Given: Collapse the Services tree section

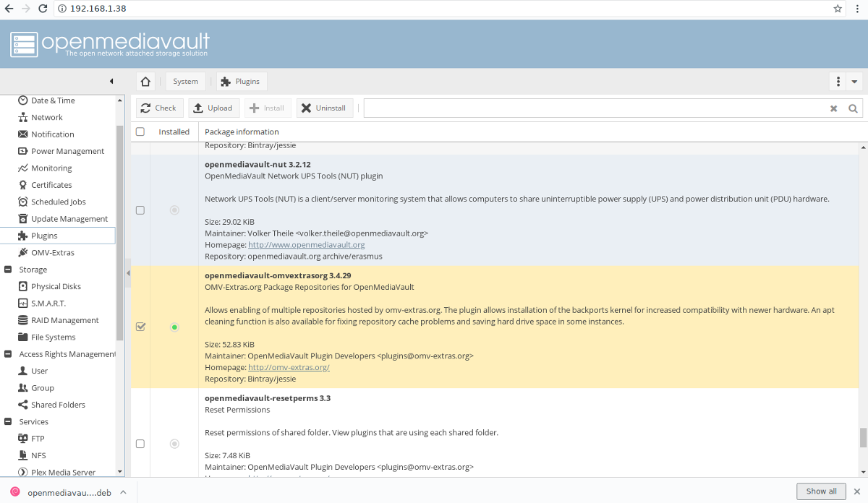Looking at the screenshot, I should (8, 421).
